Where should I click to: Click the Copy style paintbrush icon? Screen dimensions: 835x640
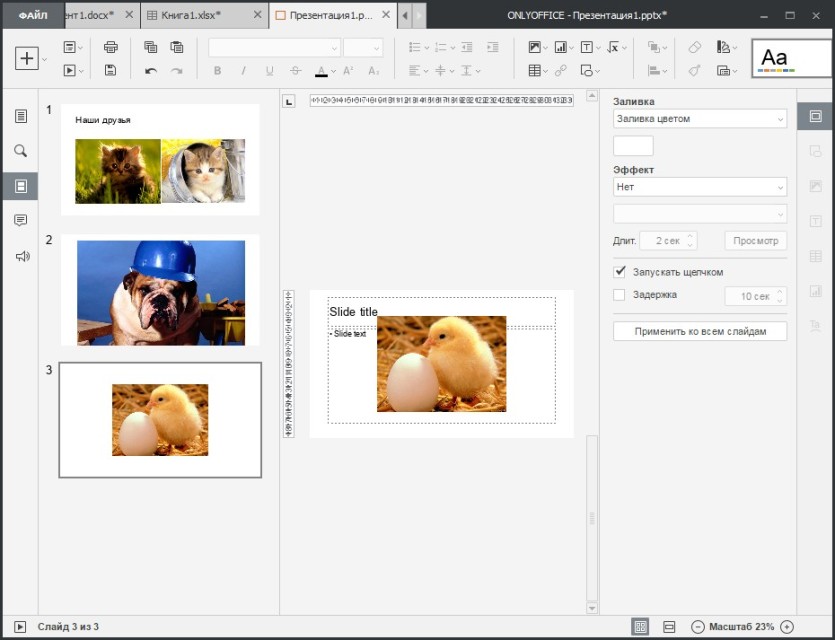pyautogui.click(x=694, y=70)
